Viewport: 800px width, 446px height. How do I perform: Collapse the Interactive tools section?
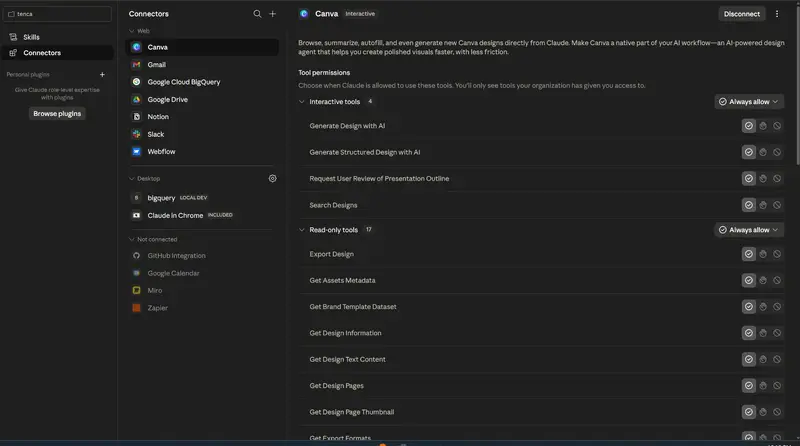302,102
